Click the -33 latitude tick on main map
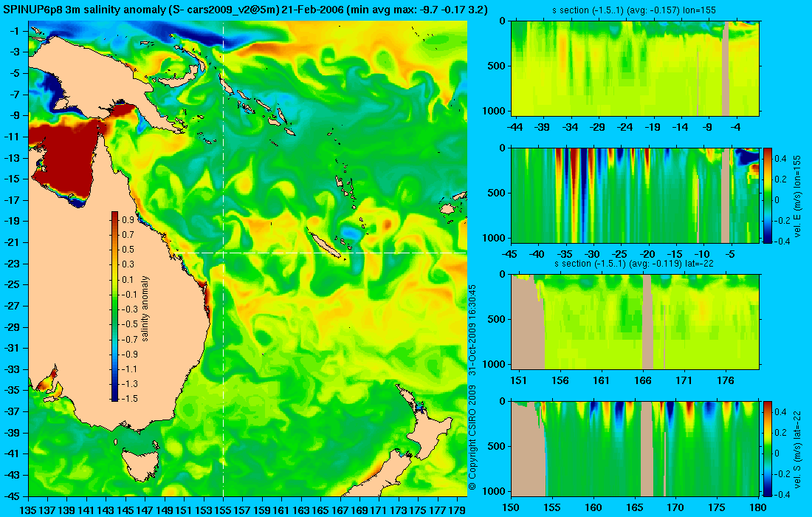Viewport: 812px width, 517px height. (13, 369)
